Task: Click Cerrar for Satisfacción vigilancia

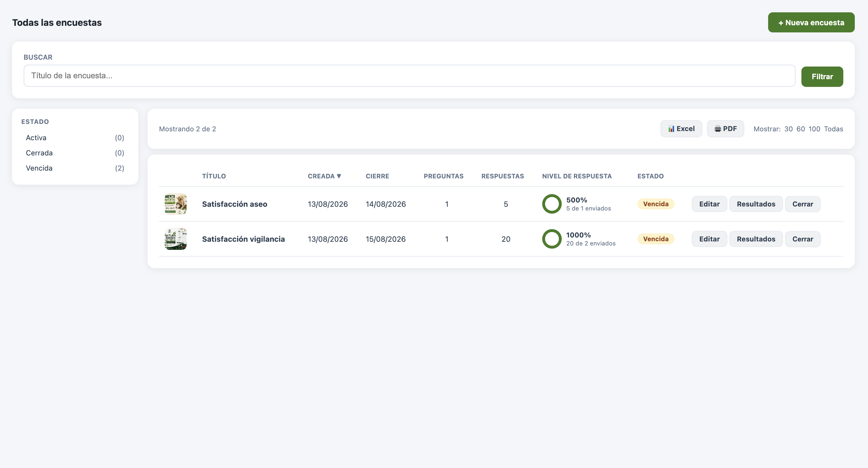Action: [x=802, y=239]
